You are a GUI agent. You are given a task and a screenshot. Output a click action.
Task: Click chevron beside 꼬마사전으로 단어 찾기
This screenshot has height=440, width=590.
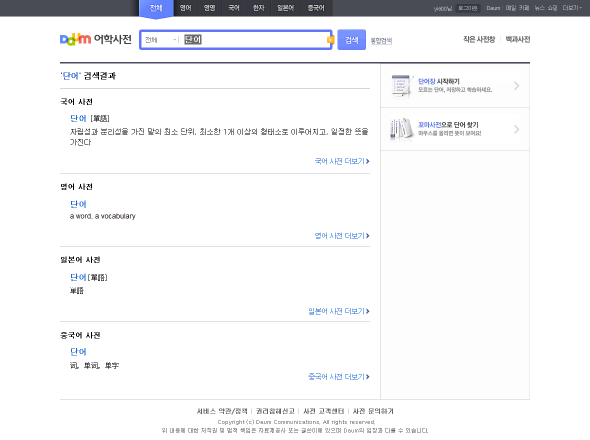click(517, 129)
